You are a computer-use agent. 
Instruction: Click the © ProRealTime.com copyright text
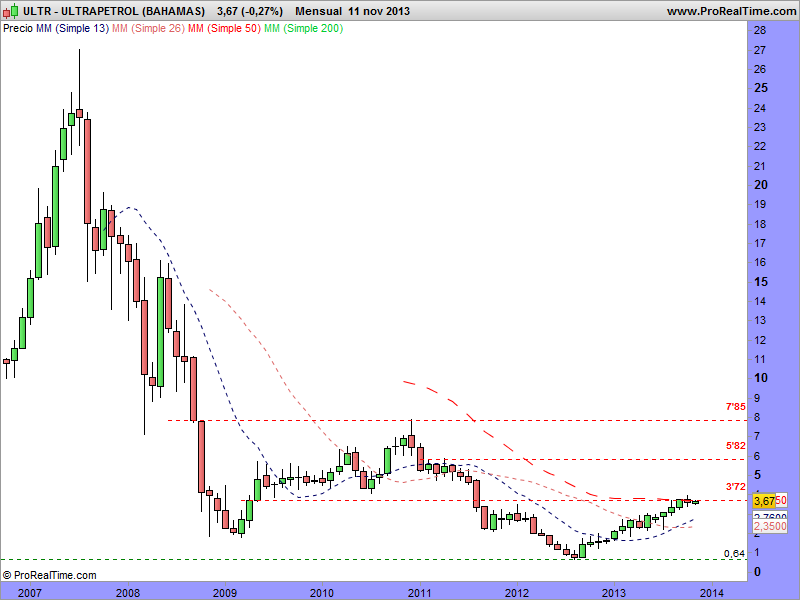49,575
